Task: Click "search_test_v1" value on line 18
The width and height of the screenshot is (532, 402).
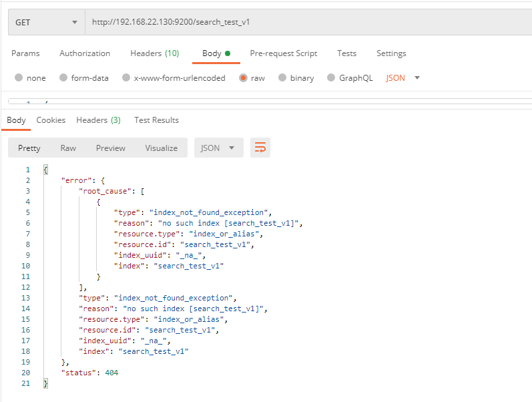Action: point(154,351)
